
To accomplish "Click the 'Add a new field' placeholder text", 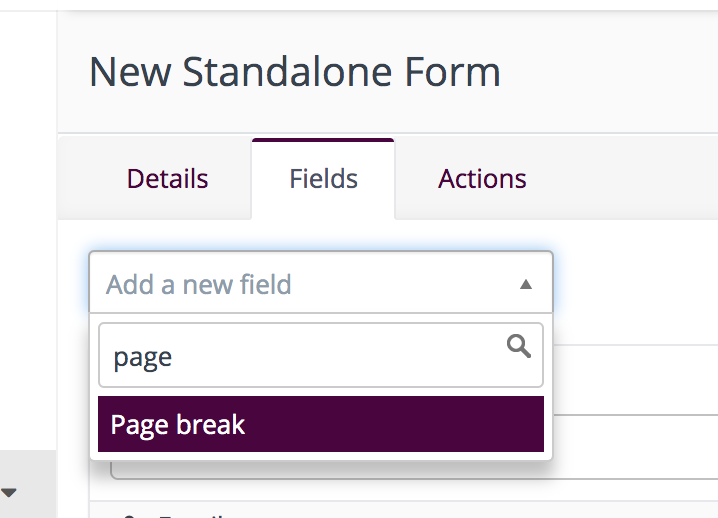I will (199, 284).
